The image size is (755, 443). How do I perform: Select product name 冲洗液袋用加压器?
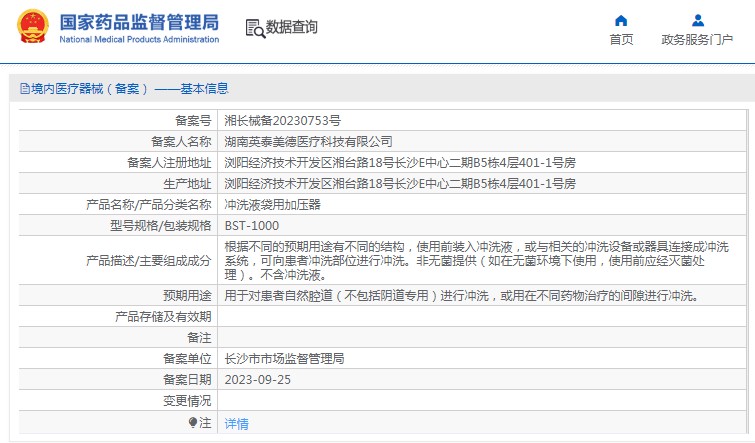click(x=273, y=205)
